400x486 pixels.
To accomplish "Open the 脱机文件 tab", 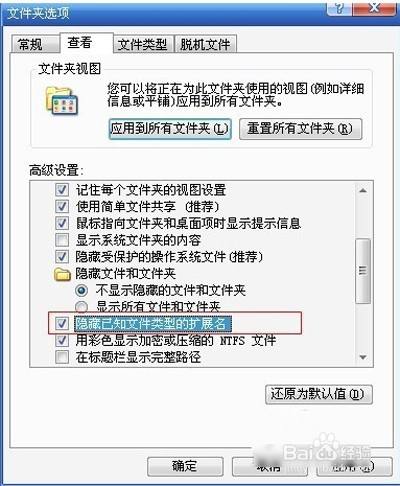I will (206, 44).
